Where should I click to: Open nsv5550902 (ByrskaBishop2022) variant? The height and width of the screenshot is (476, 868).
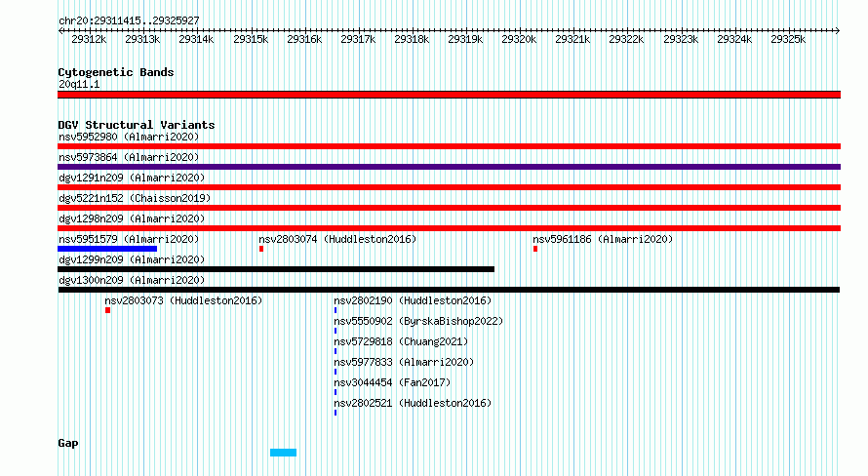[418, 321]
